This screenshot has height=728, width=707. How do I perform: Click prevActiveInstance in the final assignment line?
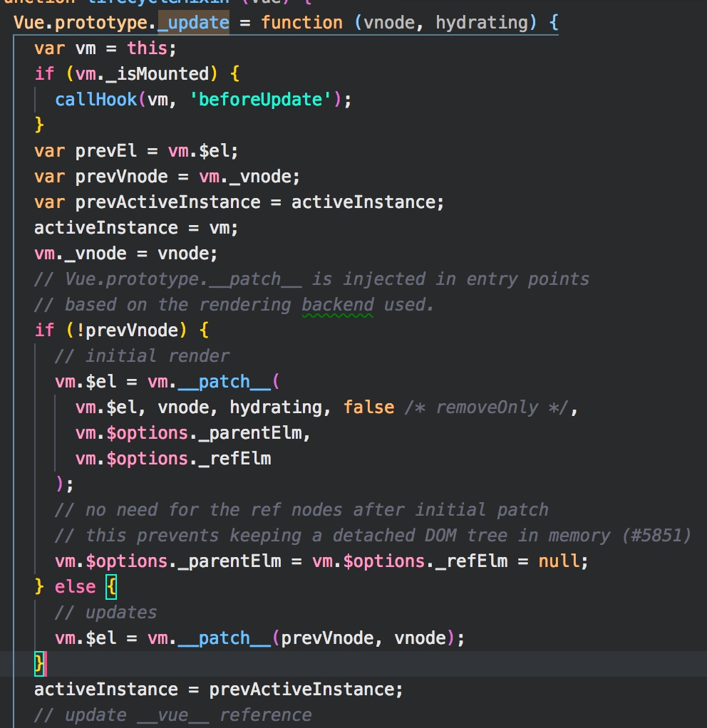click(x=301, y=690)
